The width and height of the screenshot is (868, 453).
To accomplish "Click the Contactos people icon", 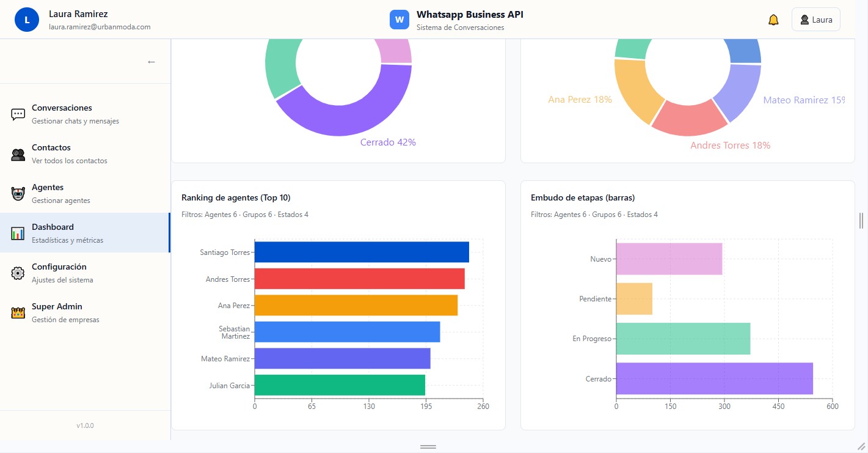I will [18, 154].
